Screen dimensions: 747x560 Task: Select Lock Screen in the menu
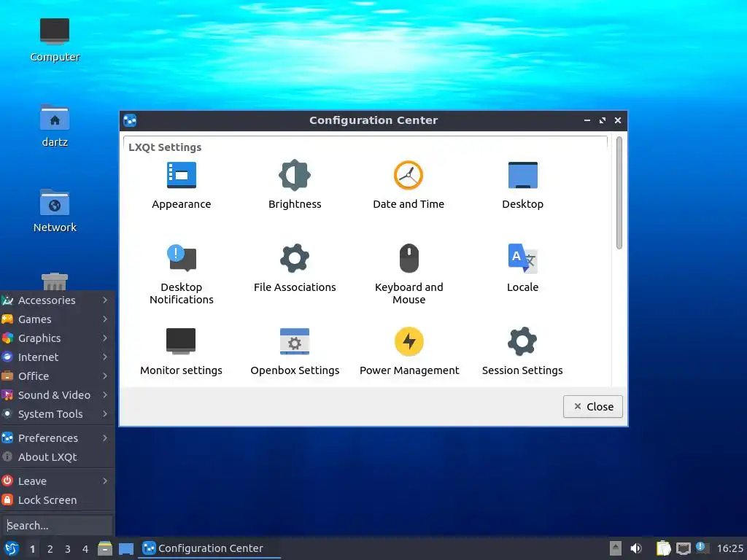pos(57,500)
